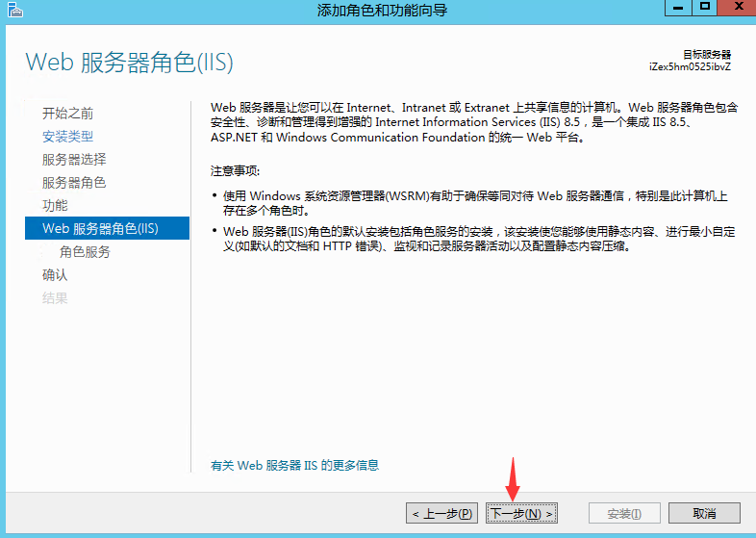Image resolution: width=756 pixels, height=538 pixels.
Task: Cancel the wizard with 取消
Action: pos(704,514)
